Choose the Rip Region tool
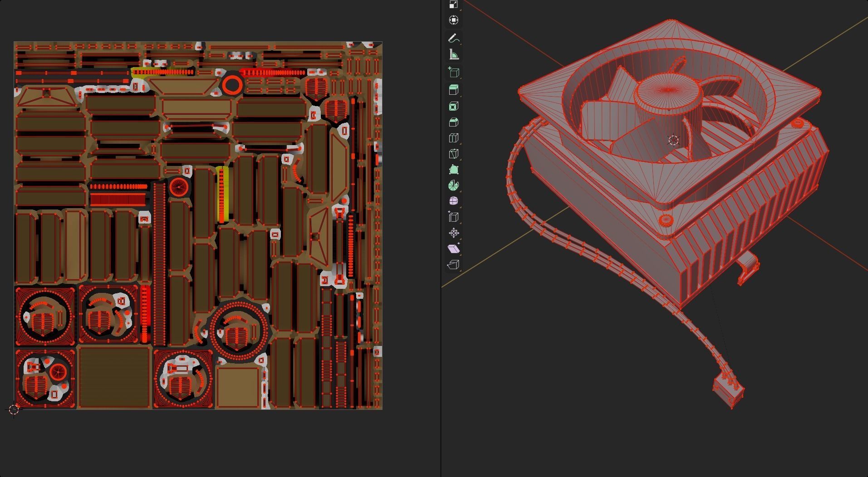This screenshot has width=868, height=477. [453, 265]
